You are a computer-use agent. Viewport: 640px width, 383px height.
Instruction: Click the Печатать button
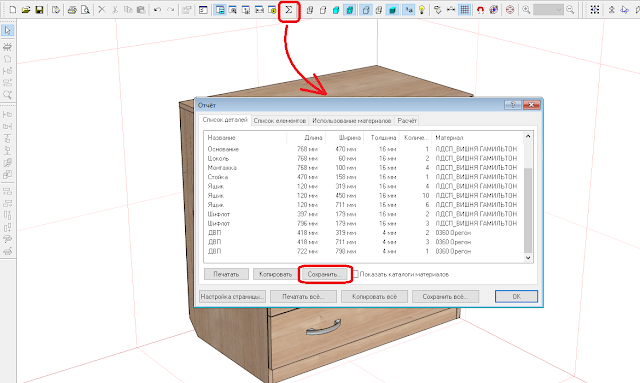[x=226, y=274]
